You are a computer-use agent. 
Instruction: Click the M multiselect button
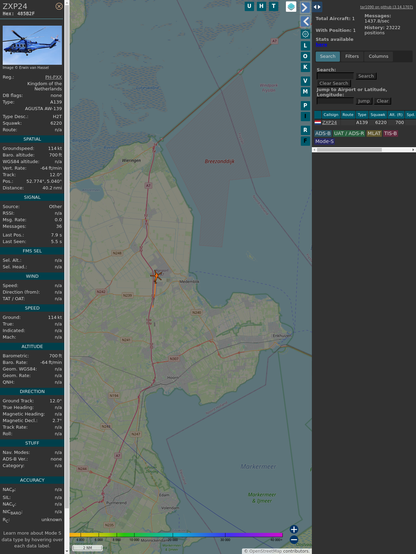pos(305,92)
